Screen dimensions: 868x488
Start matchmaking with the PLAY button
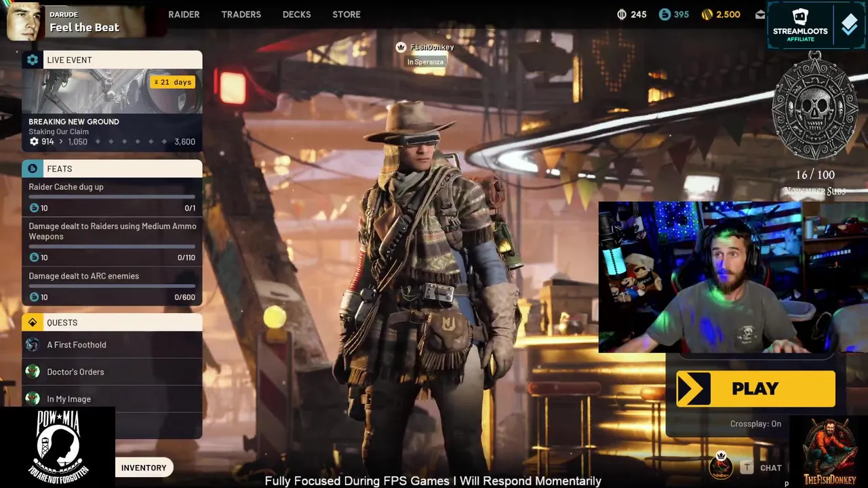[x=755, y=388]
